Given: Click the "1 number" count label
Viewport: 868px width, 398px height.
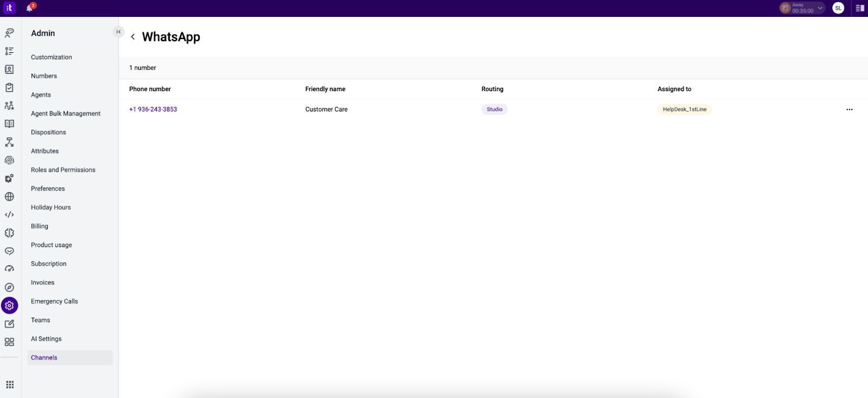Looking at the screenshot, I should click(x=143, y=68).
